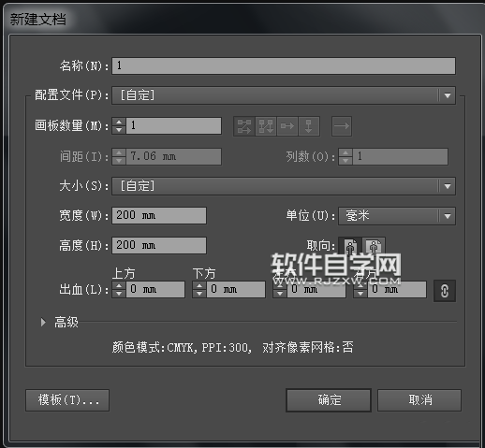
Task: Click the left bleed input field
Action: (316, 289)
